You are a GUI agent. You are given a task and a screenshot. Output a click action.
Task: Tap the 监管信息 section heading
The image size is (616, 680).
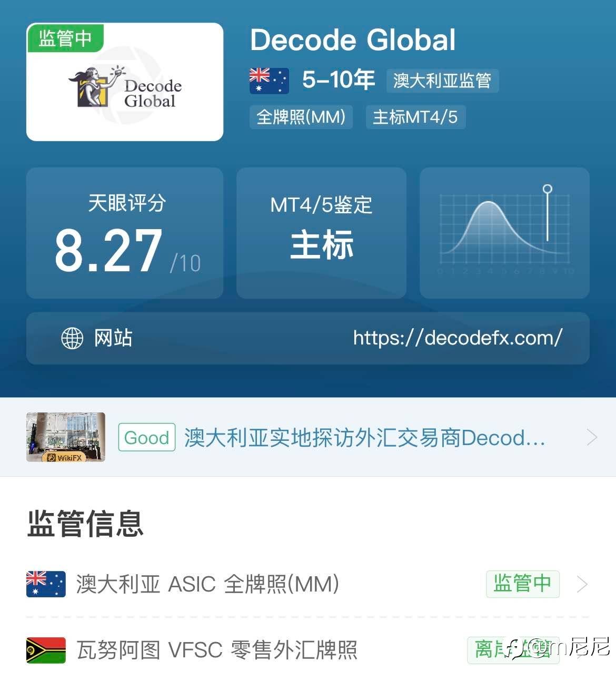85,524
